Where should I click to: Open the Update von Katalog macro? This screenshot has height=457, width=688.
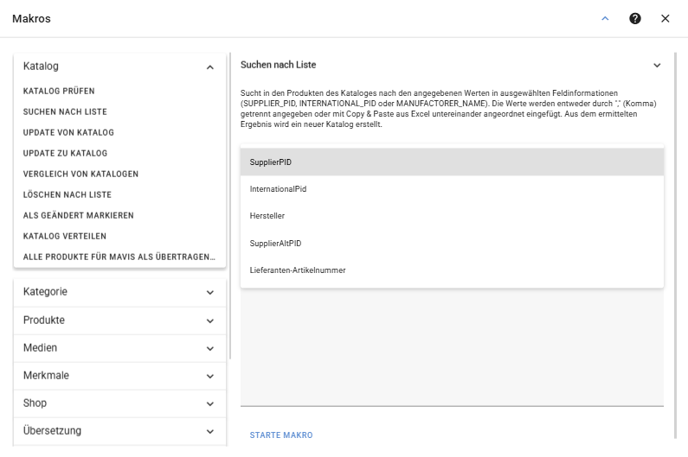68,132
